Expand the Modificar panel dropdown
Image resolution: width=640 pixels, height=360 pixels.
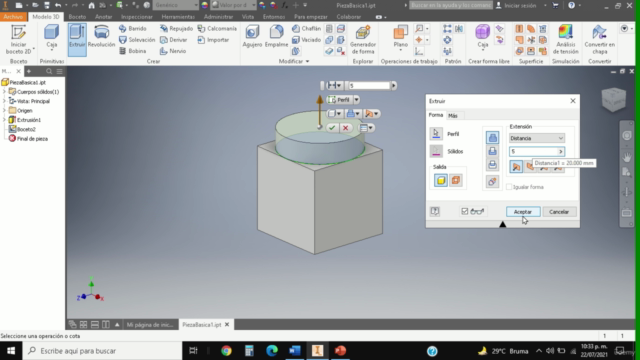click(307, 61)
